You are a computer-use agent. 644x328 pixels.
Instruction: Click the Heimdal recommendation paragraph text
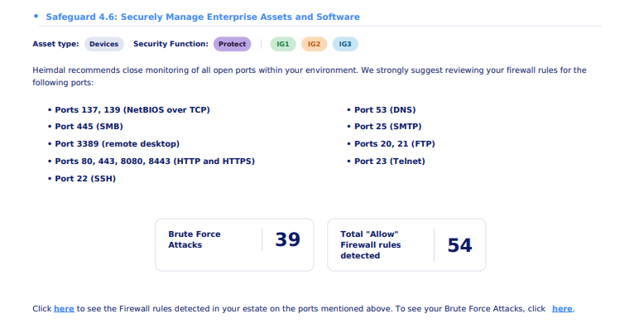310,76
